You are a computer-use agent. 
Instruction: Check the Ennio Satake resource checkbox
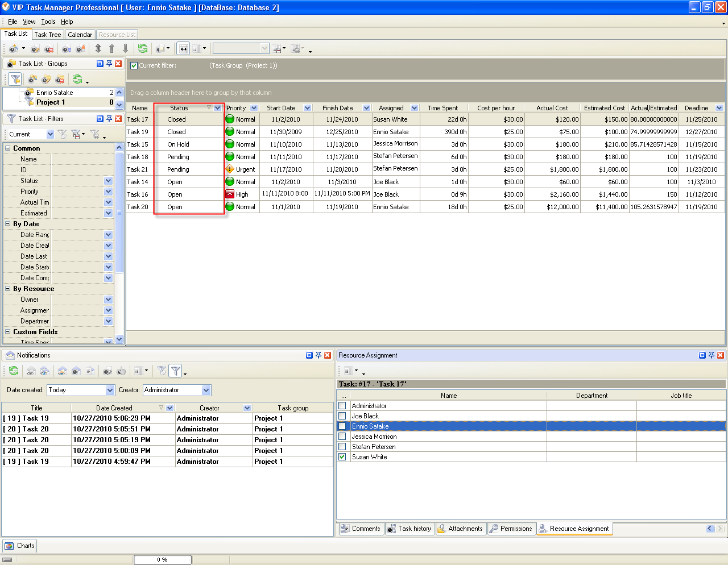pos(342,426)
